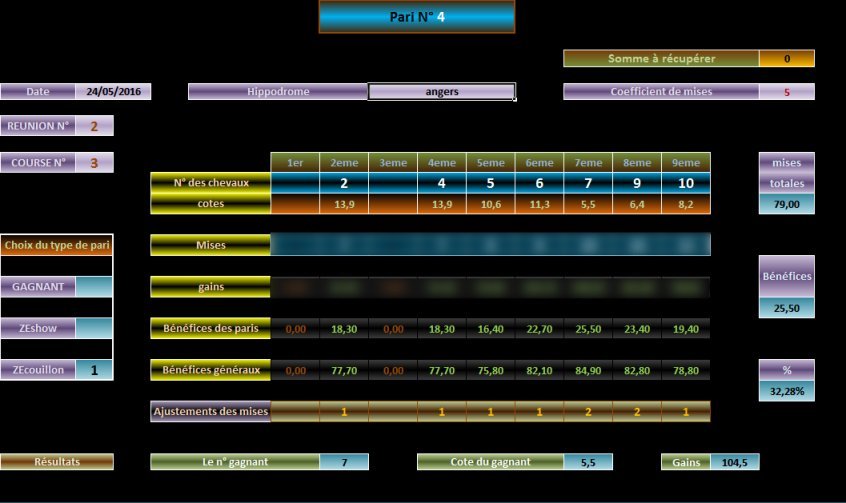Click the Hippodrome field containing 'angers'
Image resolution: width=846 pixels, height=503 pixels.
pyautogui.click(x=441, y=92)
